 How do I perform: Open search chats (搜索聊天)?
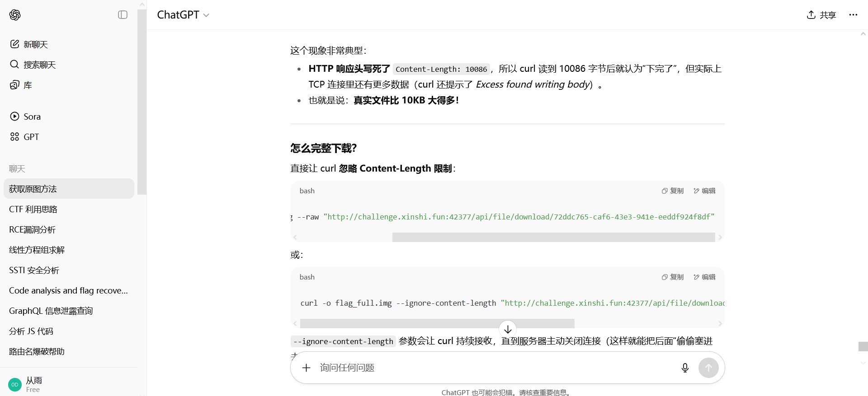coord(39,65)
